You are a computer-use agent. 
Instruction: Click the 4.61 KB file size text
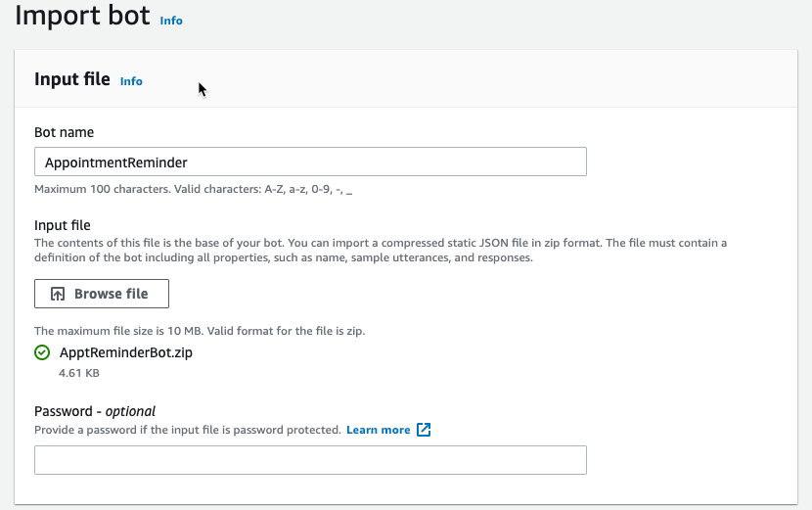tap(78, 373)
